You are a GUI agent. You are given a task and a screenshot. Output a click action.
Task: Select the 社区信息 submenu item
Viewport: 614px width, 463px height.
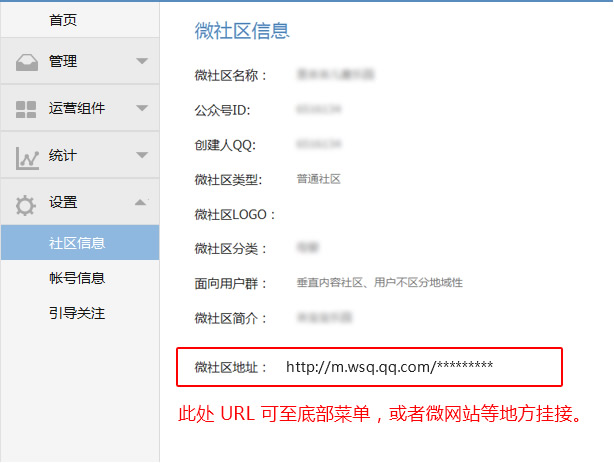(x=77, y=243)
